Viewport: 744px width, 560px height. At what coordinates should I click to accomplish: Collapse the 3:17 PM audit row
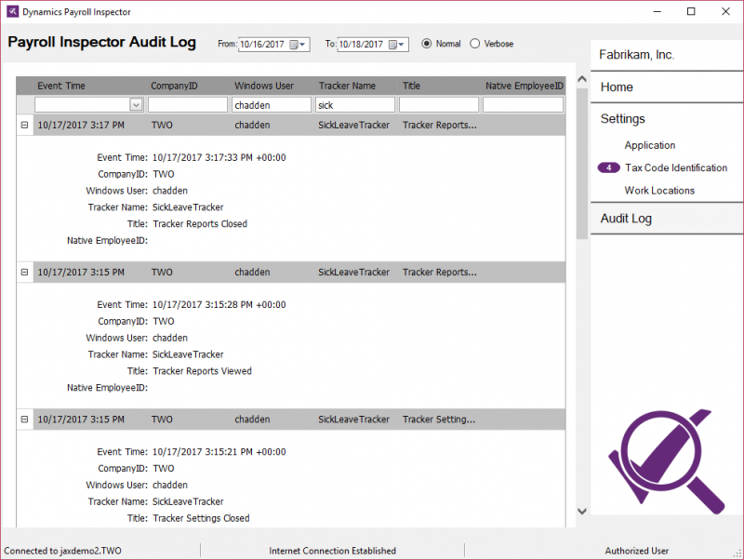pyautogui.click(x=25, y=126)
